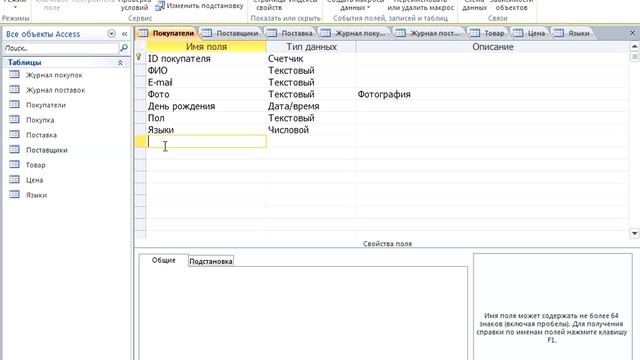The width and height of the screenshot is (640, 360).
Task: Click the primary key icon beside ID покупателя
Action: coord(139,57)
